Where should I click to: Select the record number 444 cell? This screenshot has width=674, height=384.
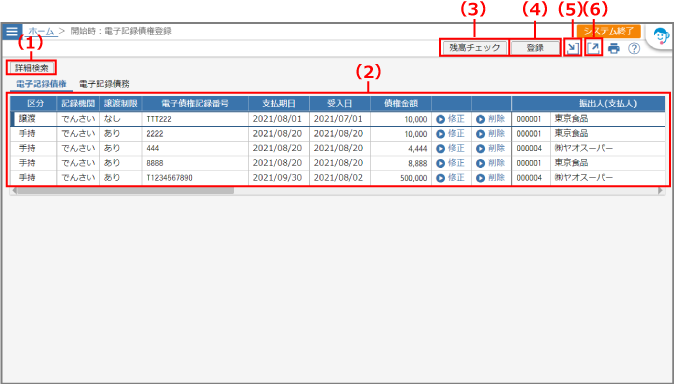[x=195, y=148]
